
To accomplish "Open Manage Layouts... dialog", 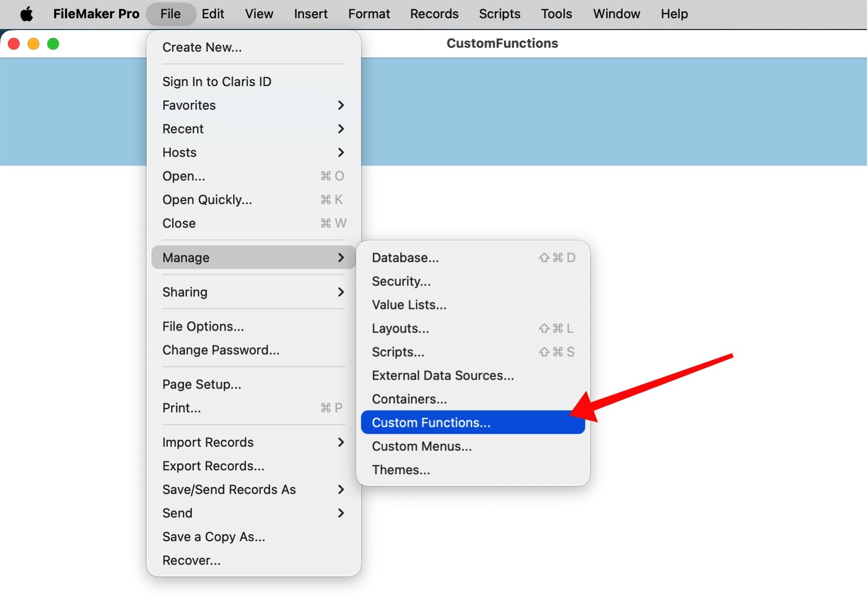I will 473,329.
